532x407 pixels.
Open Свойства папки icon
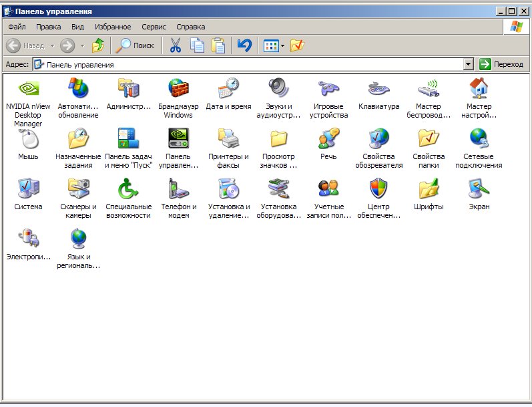[x=429, y=138]
